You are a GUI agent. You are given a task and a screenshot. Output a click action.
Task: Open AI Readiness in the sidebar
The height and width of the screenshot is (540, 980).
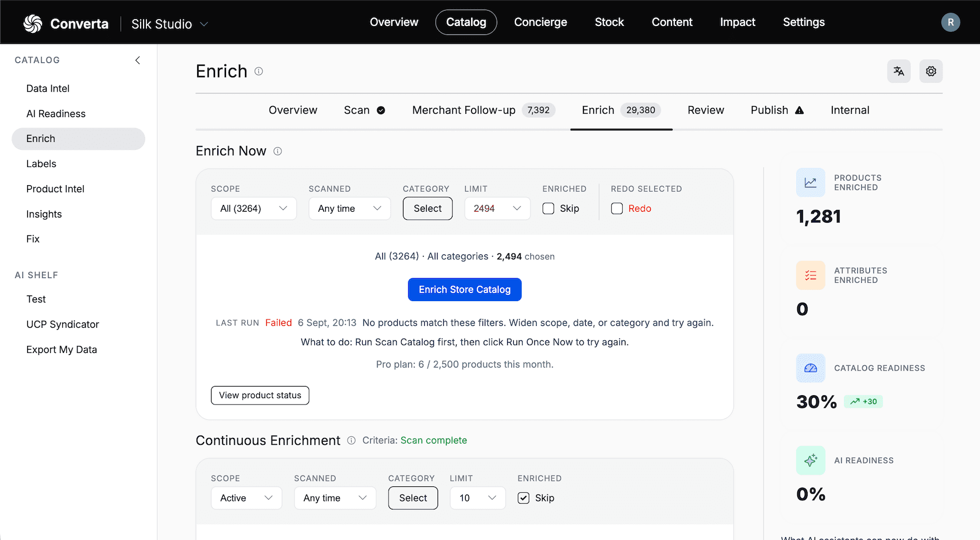[x=56, y=114]
